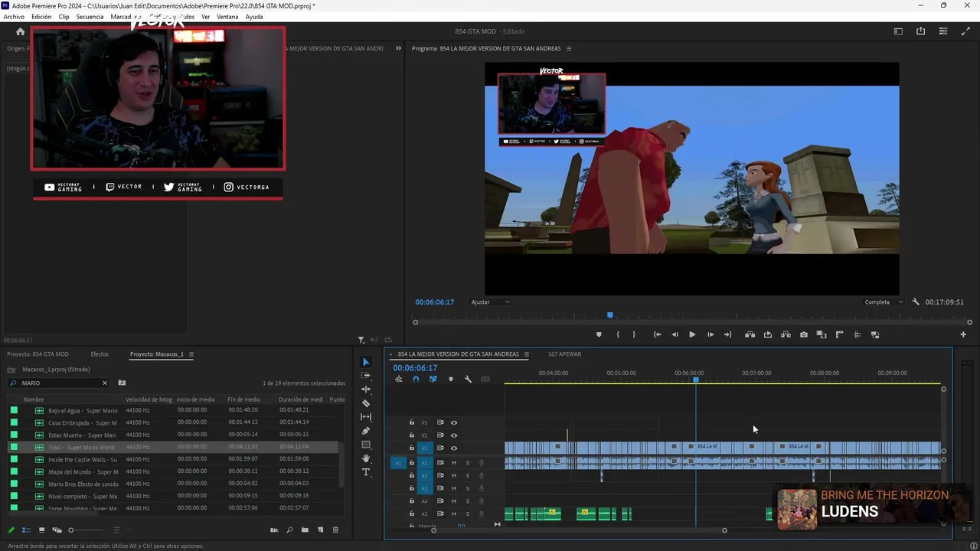The height and width of the screenshot is (551, 980).
Task: Play the Program monitor
Action: pos(692,334)
